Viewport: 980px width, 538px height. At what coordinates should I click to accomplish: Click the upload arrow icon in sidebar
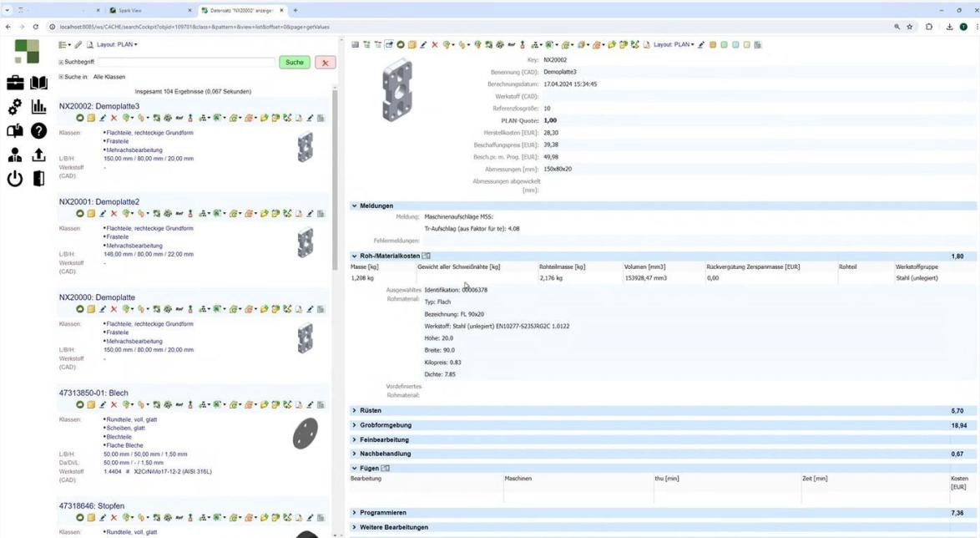tap(38, 155)
